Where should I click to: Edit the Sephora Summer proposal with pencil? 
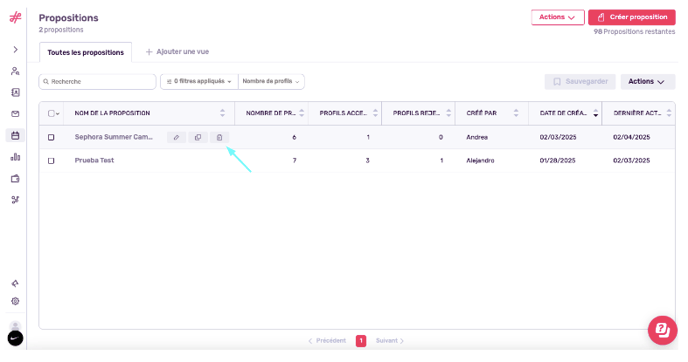[x=176, y=137]
